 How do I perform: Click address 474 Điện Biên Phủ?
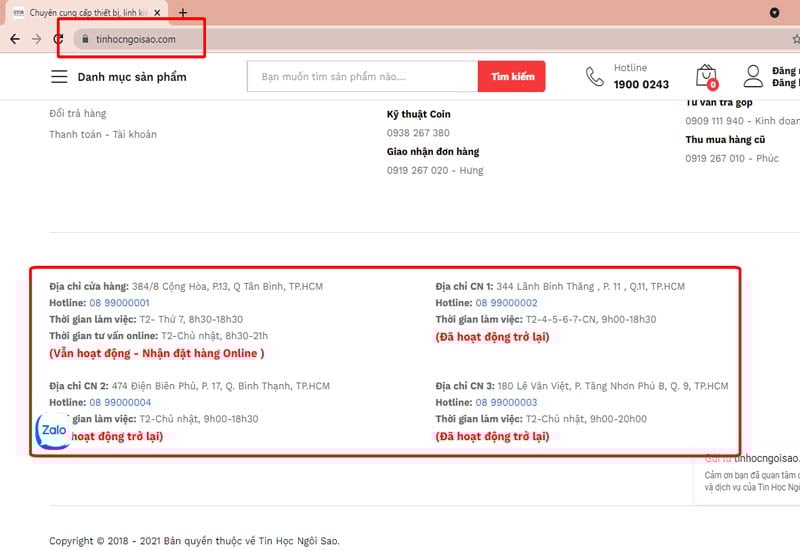(220, 386)
